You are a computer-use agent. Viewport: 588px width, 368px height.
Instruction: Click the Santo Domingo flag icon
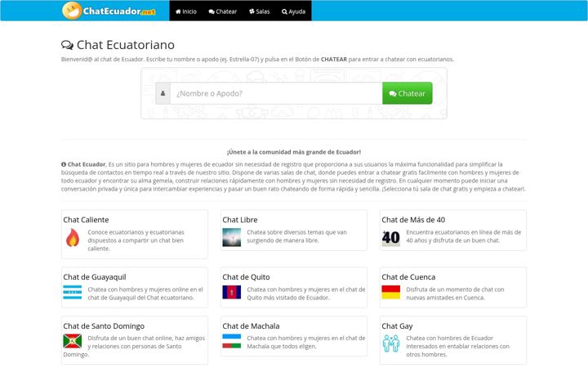point(73,341)
